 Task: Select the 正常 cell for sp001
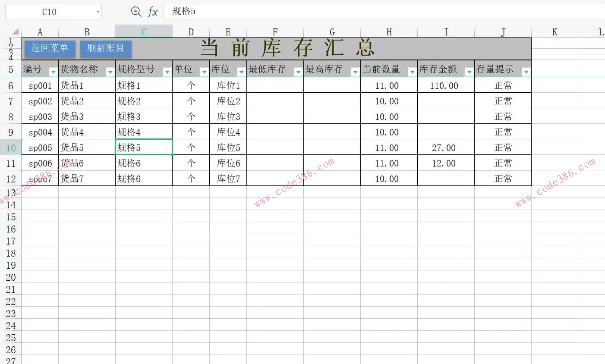[503, 85]
